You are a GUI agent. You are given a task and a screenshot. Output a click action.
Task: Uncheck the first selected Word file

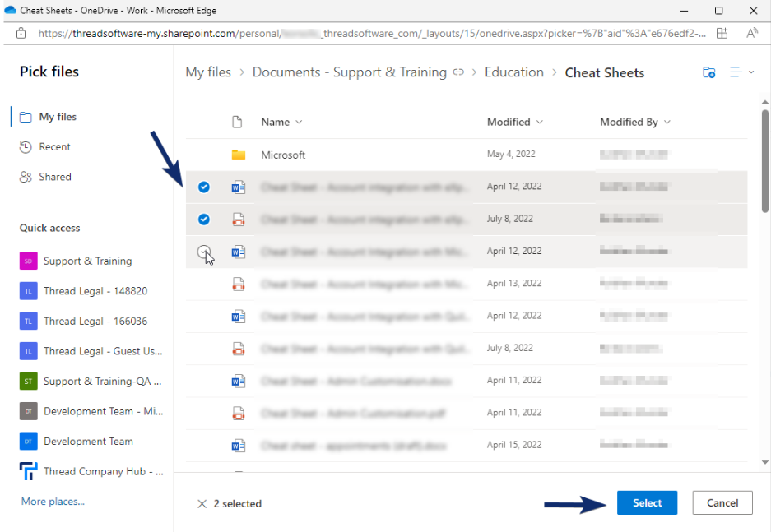(x=203, y=187)
